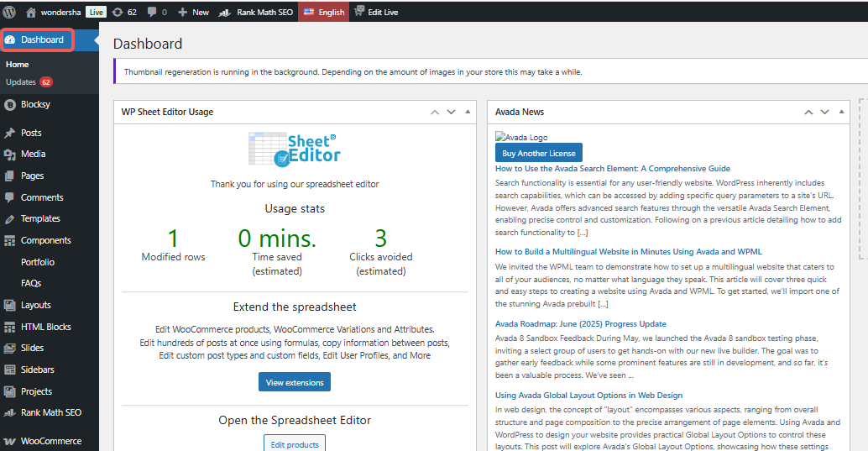Click the View extensions button

click(x=295, y=382)
